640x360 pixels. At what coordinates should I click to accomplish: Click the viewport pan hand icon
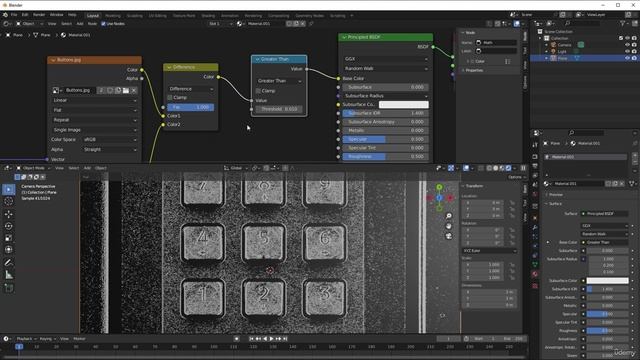[x=449, y=226]
